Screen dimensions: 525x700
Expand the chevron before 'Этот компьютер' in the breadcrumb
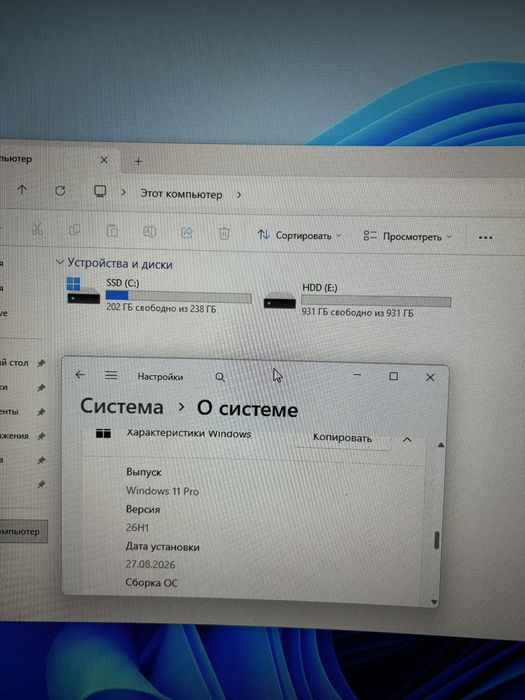[x=124, y=193]
